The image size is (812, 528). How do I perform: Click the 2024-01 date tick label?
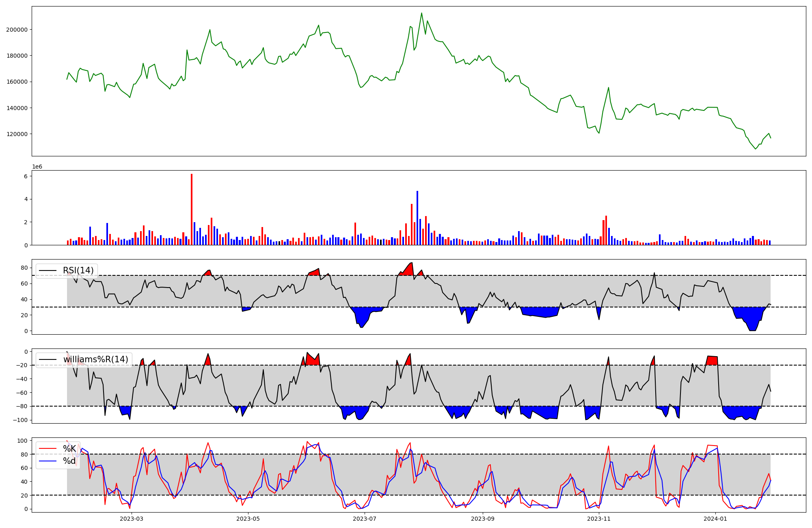[715, 519]
